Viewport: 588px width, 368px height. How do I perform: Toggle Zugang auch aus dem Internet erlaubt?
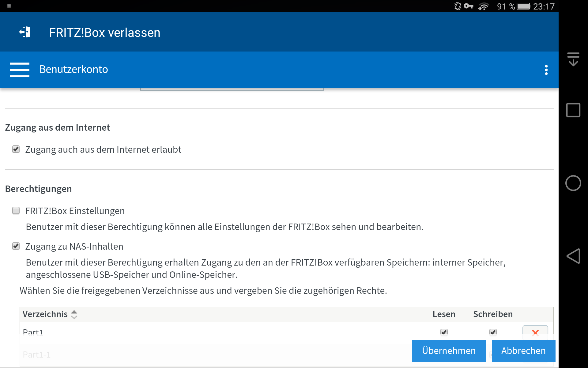click(16, 149)
